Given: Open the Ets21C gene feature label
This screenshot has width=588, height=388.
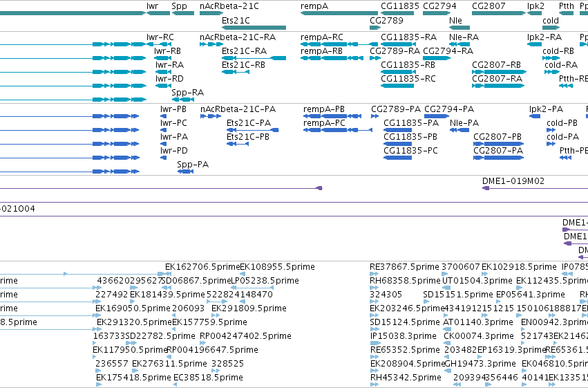Looking at the screenshot, I should 236,20.
